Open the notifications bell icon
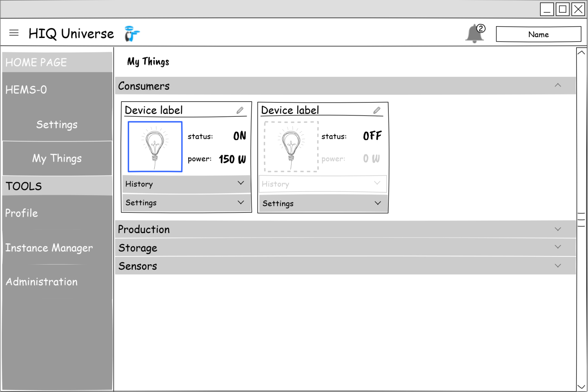588x392 pixels. pyautogui.click(x=474, y=33)
